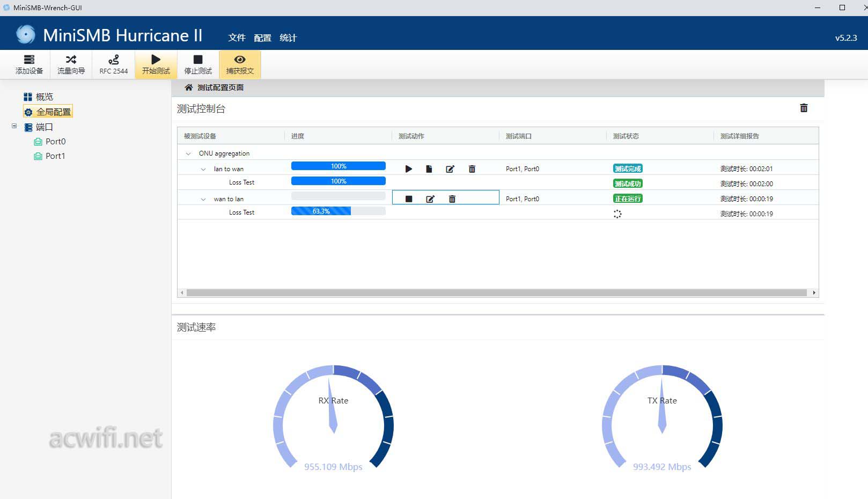This screenshot has height=499, width=868.
Task: Select 全局配置 global config item
Action: pyautogui.click(x=48, y=112)
